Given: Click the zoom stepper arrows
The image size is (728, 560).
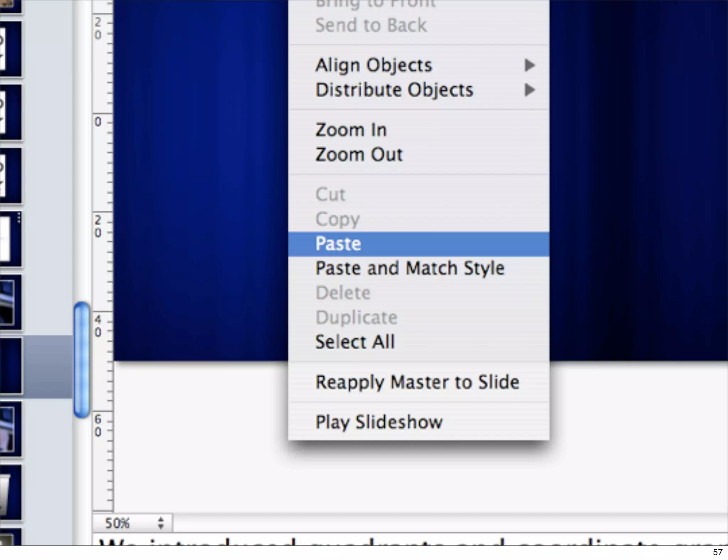Looking at the screenshot, I should click(161, 523).
